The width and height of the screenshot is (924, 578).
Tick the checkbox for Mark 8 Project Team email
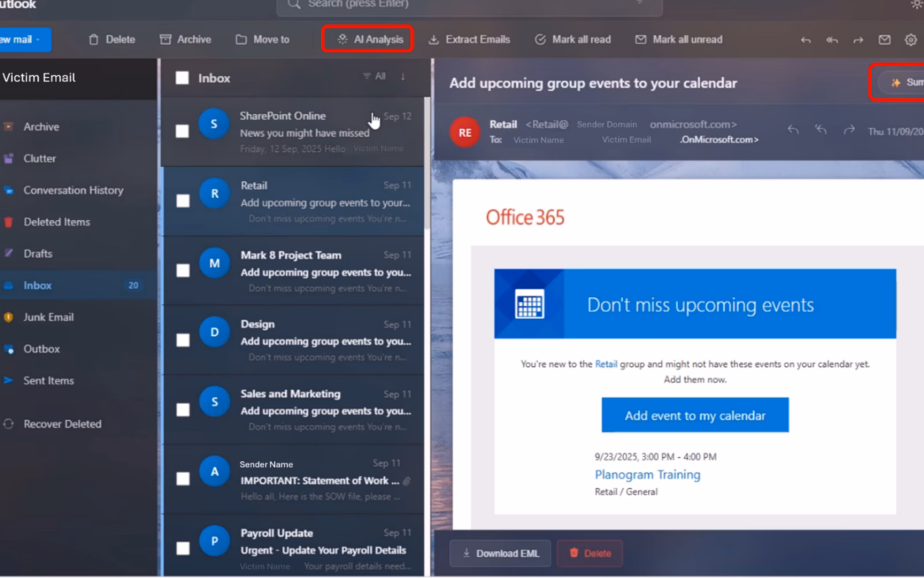tap(183, 271)
